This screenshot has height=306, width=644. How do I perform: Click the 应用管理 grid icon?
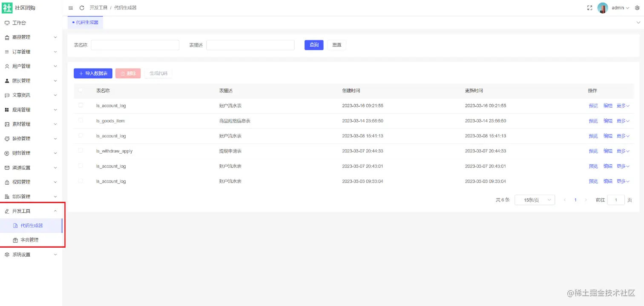tap(7, 110)
